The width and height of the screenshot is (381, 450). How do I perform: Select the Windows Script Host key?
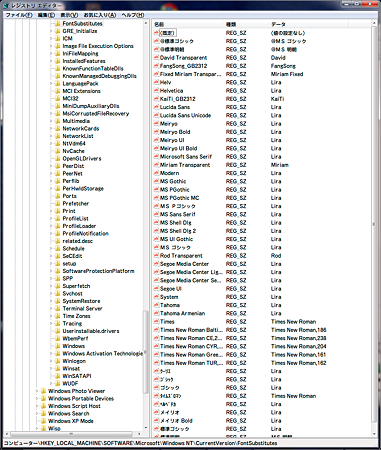tap(74, 406)
